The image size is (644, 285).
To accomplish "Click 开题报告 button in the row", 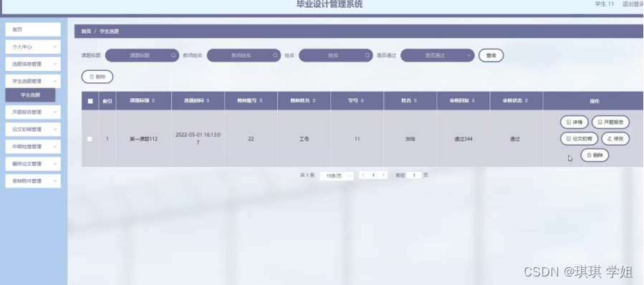I will point(610,122).
